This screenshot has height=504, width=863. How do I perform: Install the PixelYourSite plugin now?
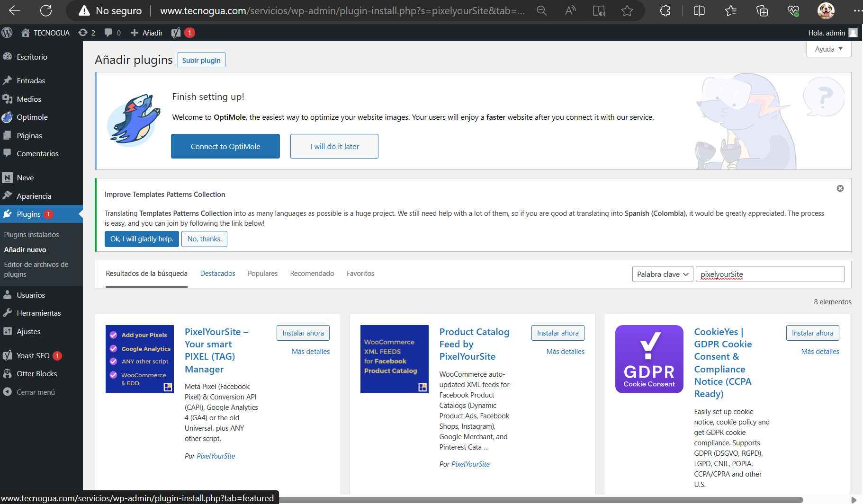tap(303, 333)
